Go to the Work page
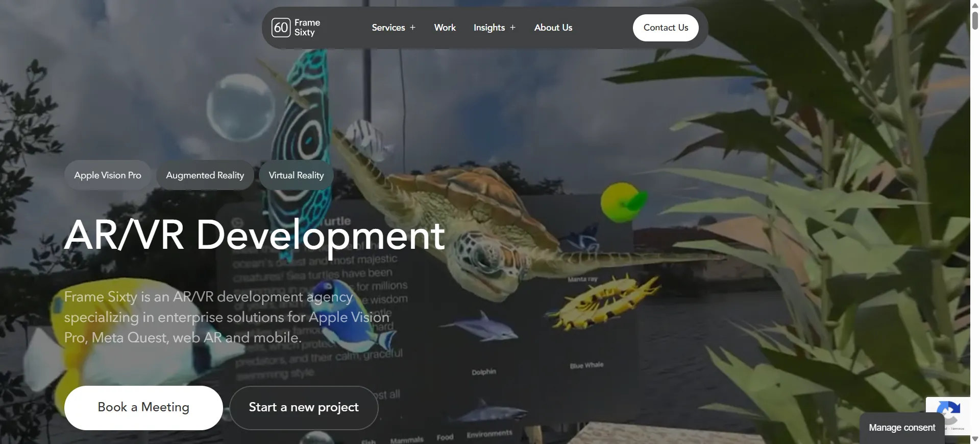This screenshot has width=980, height=444. point(445,28)
